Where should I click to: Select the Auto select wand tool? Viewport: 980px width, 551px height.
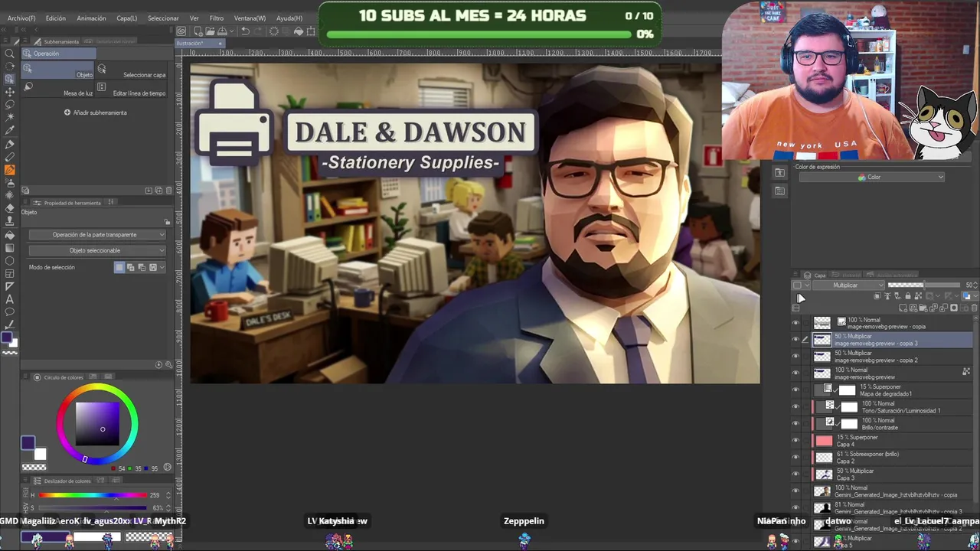[x=10, y=118]
